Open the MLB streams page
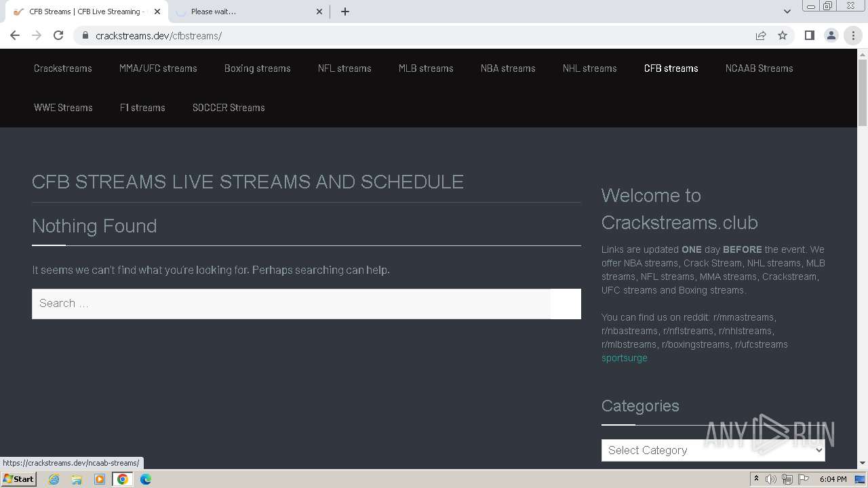The width and height of the screenshot is (868, 488). pyautogui.click(x=426, y=68)
